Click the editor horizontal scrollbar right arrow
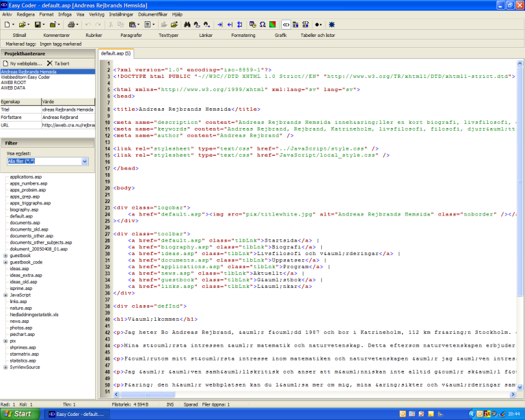The height and width of the screenshot is (420, 525). click(x=513, y=395)
